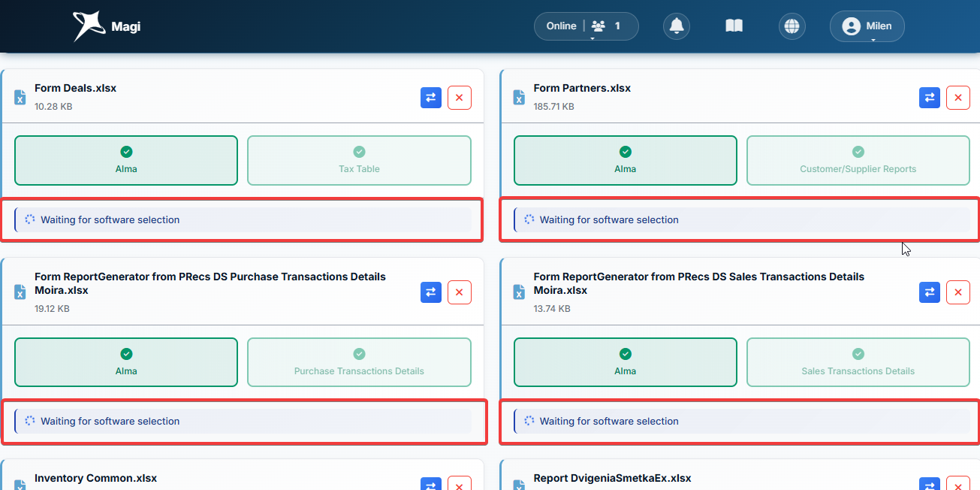
Task: Click the Magi brand name
Action: click(125, 27)
